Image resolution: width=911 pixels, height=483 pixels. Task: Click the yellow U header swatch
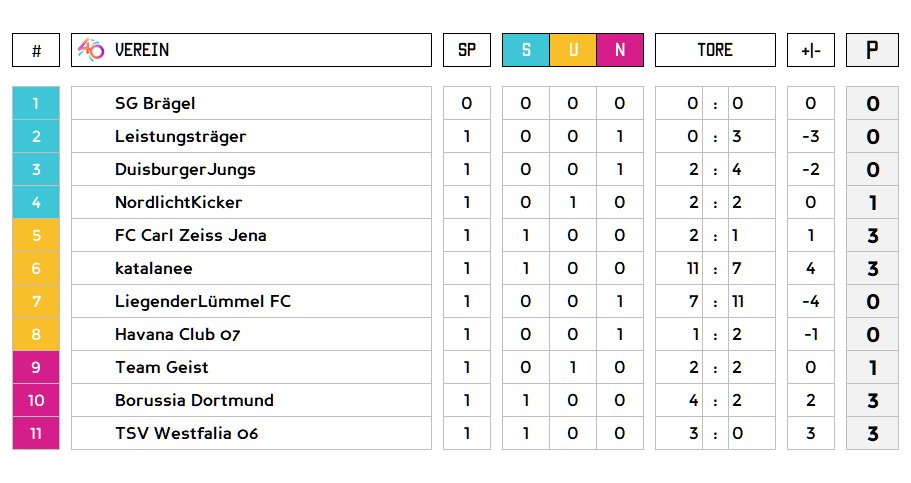pos(573,50)
